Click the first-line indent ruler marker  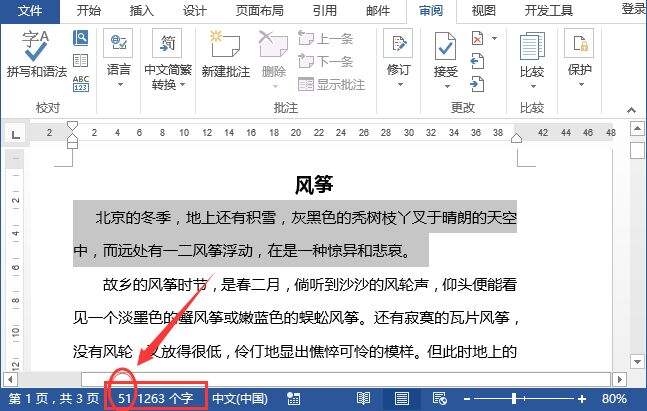(72, 125)
